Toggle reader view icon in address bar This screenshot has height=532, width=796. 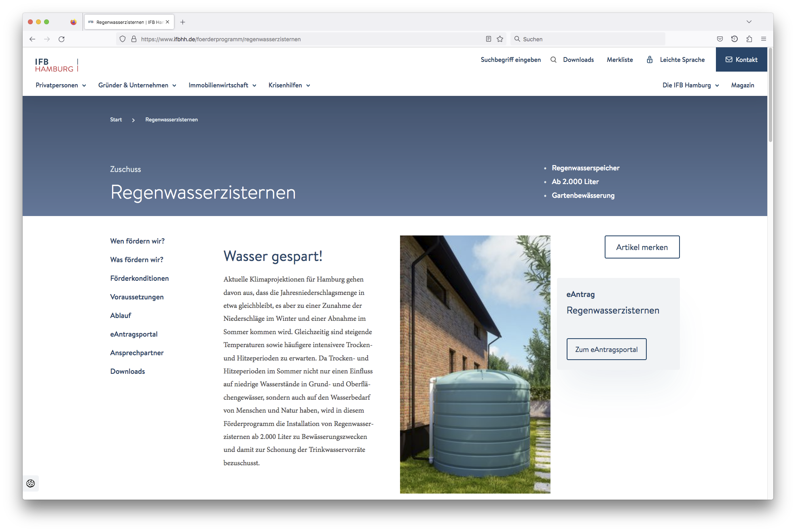pos(489,39)
